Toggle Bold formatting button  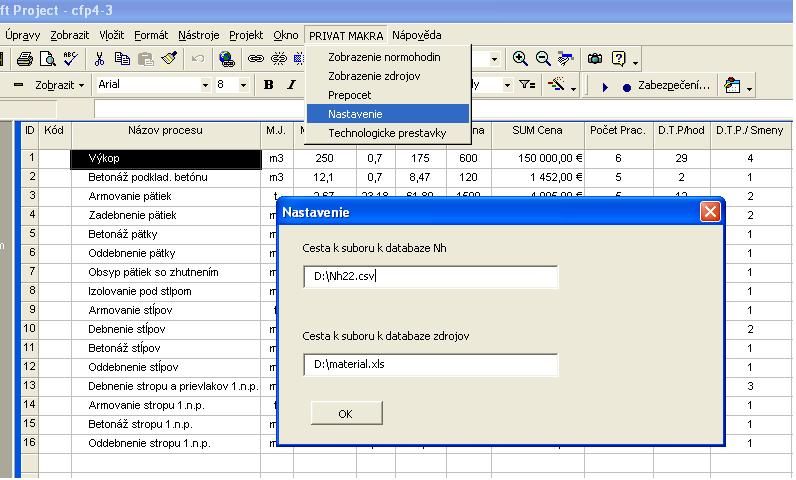(x=269, y=86)
